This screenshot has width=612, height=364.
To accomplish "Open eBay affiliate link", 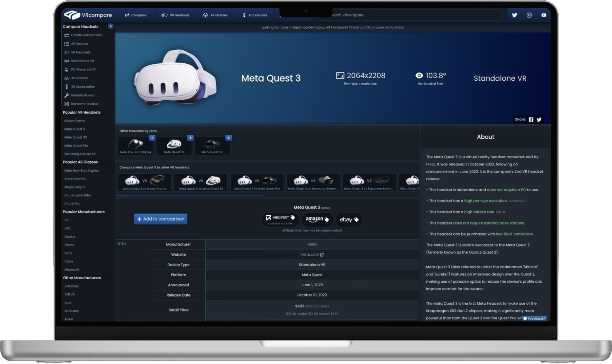I will 349,219.
